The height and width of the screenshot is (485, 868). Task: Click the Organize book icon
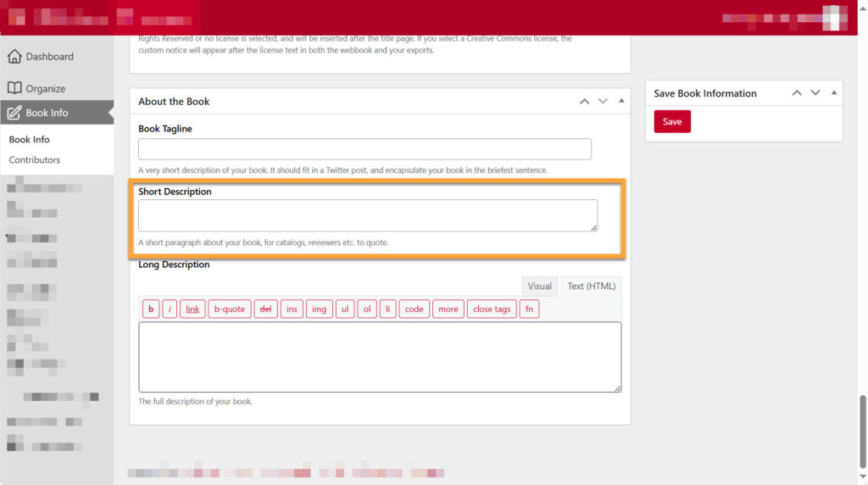coord(14,88)
